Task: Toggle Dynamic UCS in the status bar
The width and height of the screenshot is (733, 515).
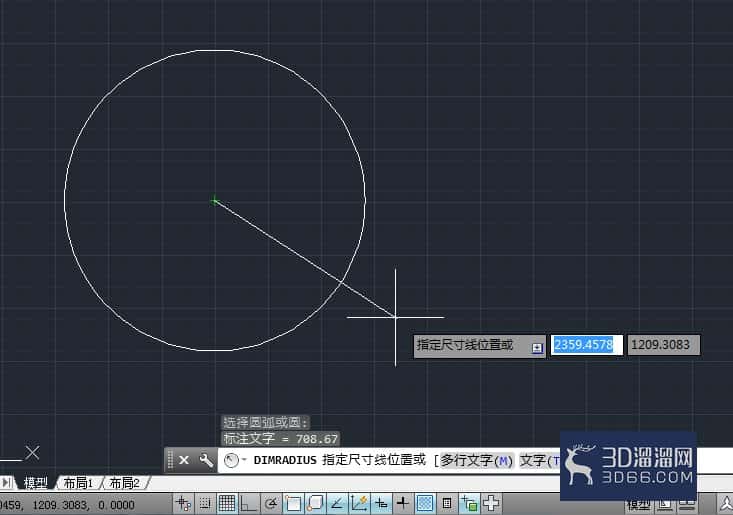Action: click(359, 503)
